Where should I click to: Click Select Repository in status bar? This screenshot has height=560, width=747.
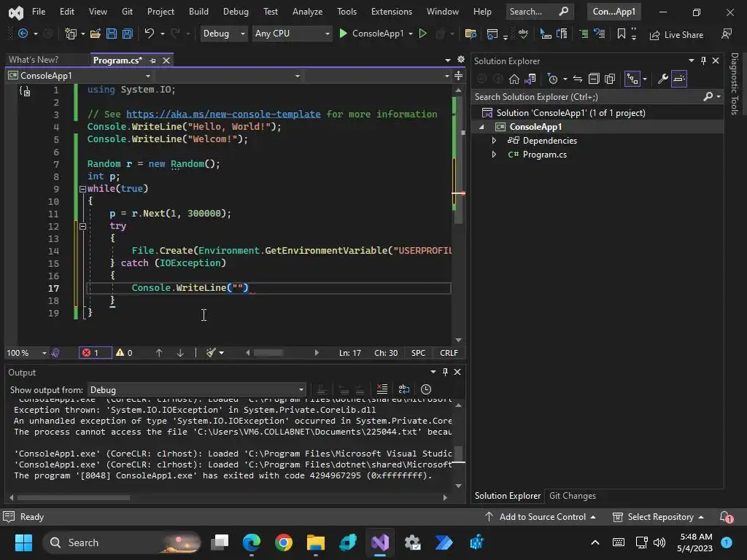(x=658, y=517)
